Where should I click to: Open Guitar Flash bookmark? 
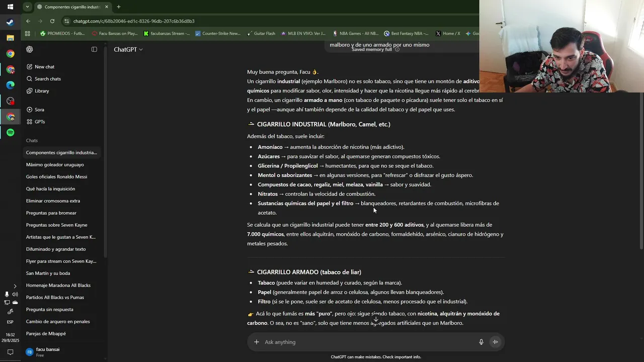click(261, 34)
